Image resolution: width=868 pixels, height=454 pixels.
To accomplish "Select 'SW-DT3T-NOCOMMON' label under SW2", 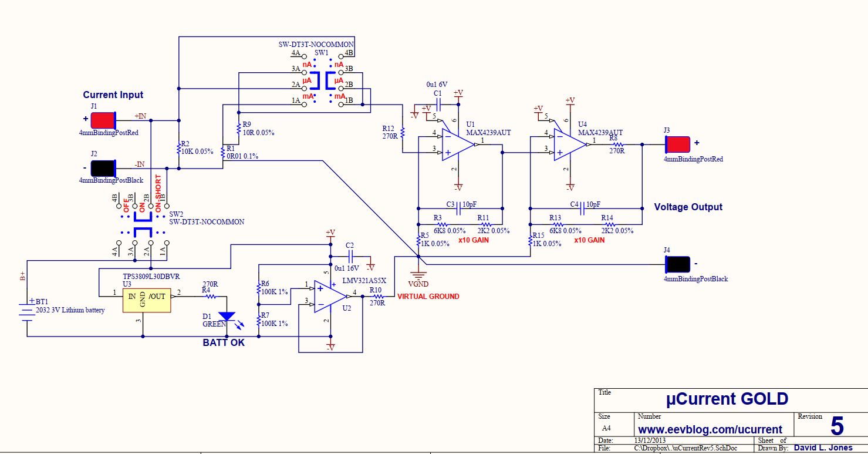I will coord(207,222).
